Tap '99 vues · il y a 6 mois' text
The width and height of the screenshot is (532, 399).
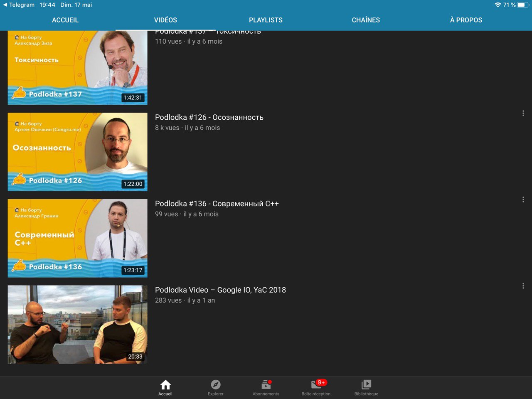(x=187, y=214)
